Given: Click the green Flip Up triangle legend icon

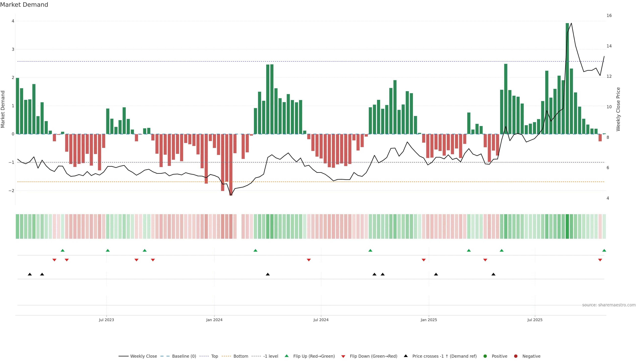Looking at the screenshot, I should tap(287, 356).
